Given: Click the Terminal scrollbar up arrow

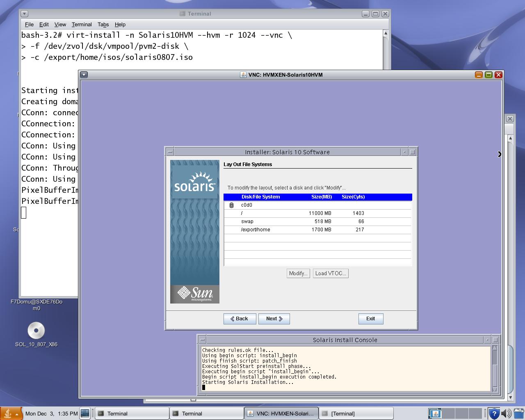Looking at the screenshot, I should pyautogui.click(x=386, y=33).
